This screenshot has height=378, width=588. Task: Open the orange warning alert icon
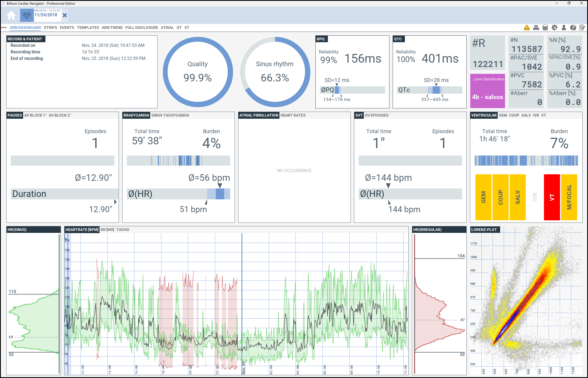(x=527, y=28)
